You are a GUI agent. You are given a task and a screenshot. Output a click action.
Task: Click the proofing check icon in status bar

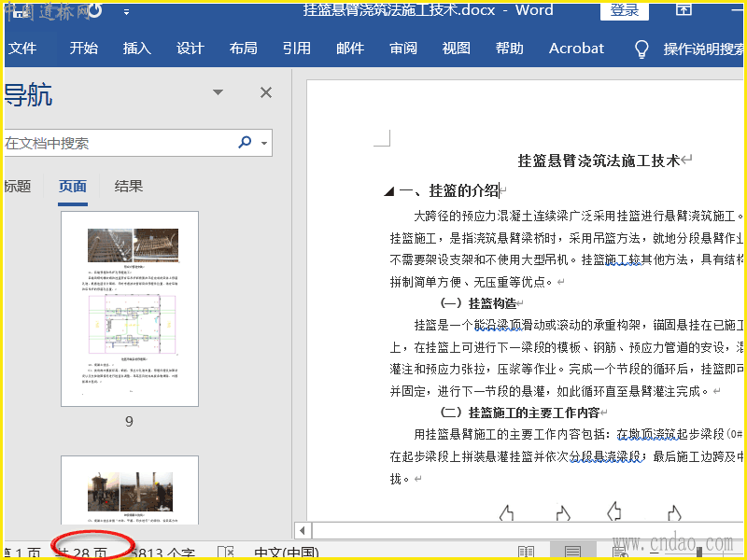pyautogui.click(x=225, y=553)
